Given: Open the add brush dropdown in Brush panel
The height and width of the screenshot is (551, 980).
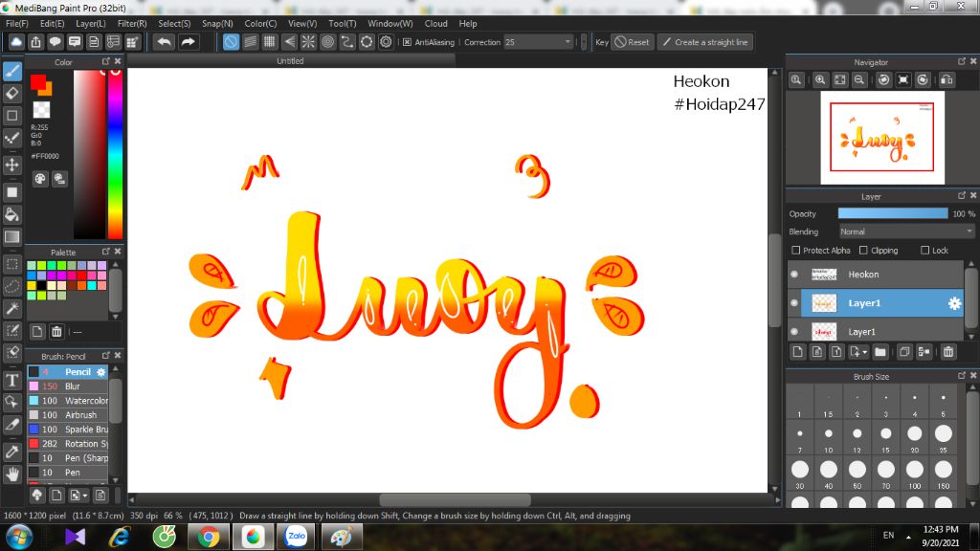Looking at the screenshot, I should coord(78,496).
